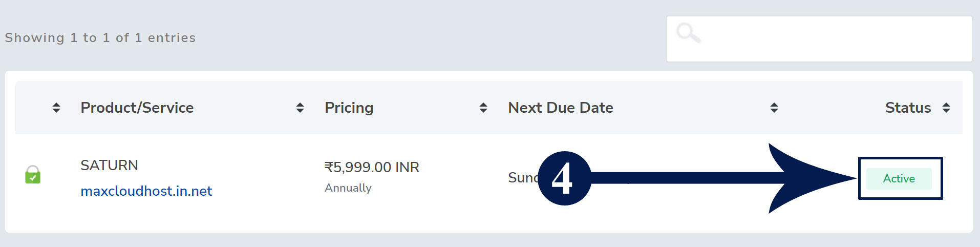This screenshot has height=247, width=980.
Task: Click the Showing 1 to 1 entries text
Action: 100,38
